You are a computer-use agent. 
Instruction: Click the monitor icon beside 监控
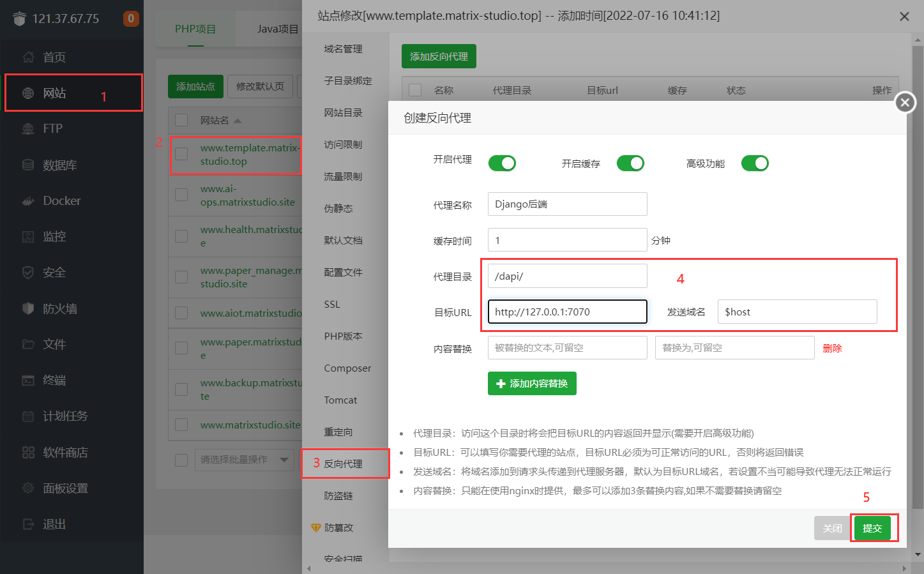coord(28,237)
